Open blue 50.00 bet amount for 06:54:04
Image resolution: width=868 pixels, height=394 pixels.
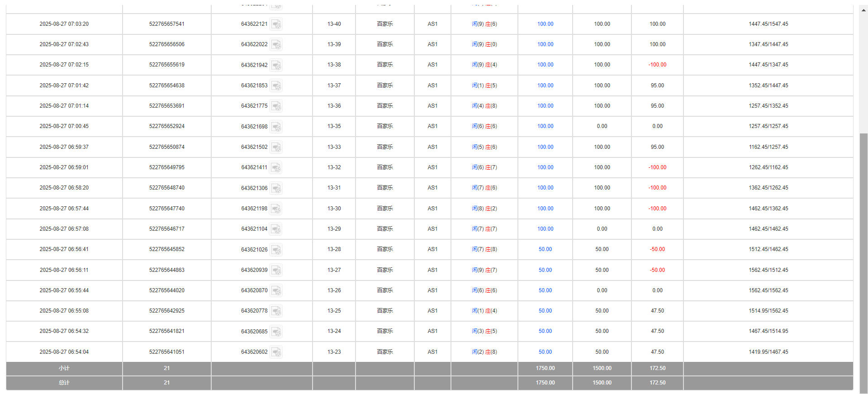coord(545,352)
